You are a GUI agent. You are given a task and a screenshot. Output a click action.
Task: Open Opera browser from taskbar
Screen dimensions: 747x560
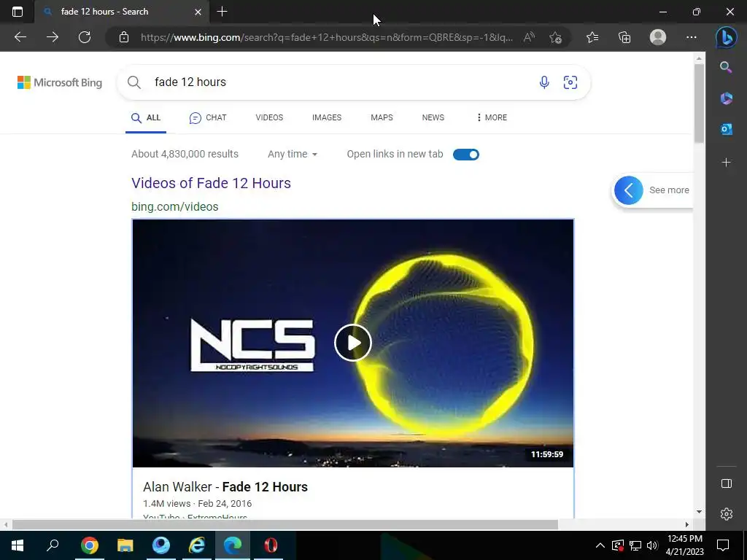[x=271, y=545]
